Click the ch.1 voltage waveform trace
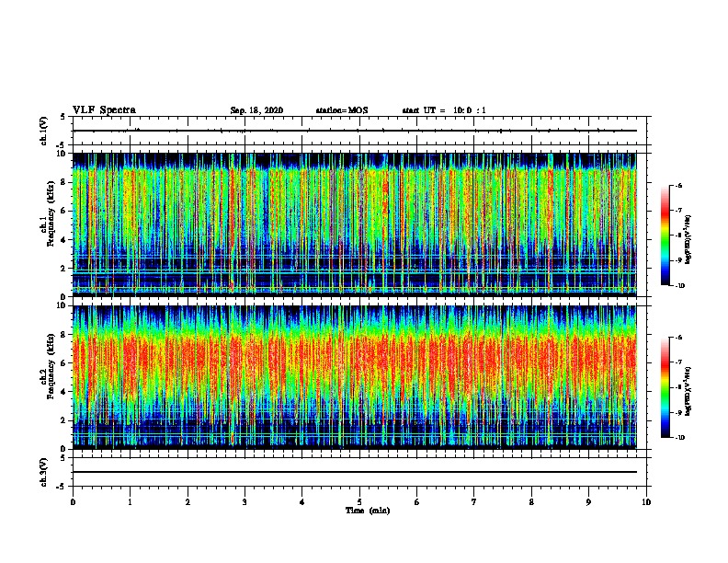Viewport: 728px width, 563px height. 355,131
